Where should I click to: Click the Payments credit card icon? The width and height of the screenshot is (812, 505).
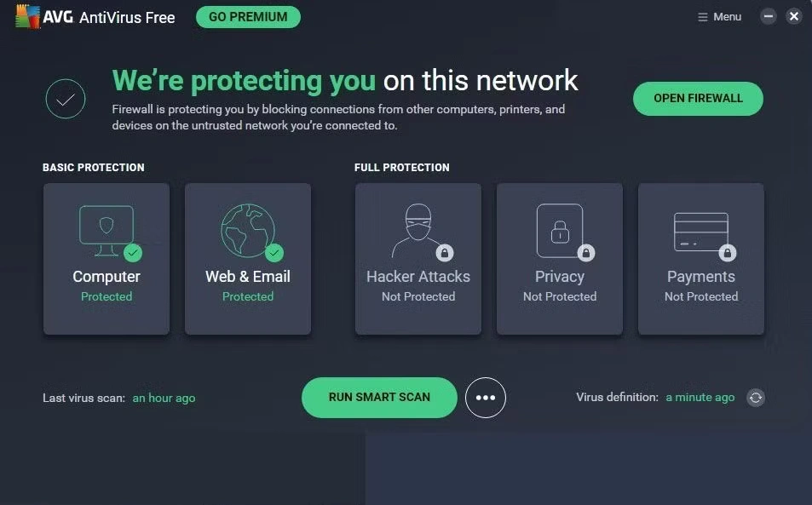(700, 232)
